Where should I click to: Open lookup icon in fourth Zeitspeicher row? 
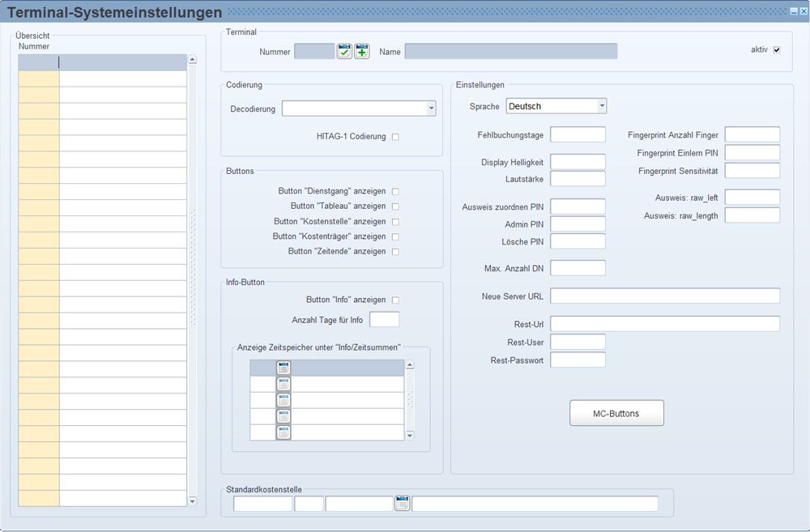point(283,416)
